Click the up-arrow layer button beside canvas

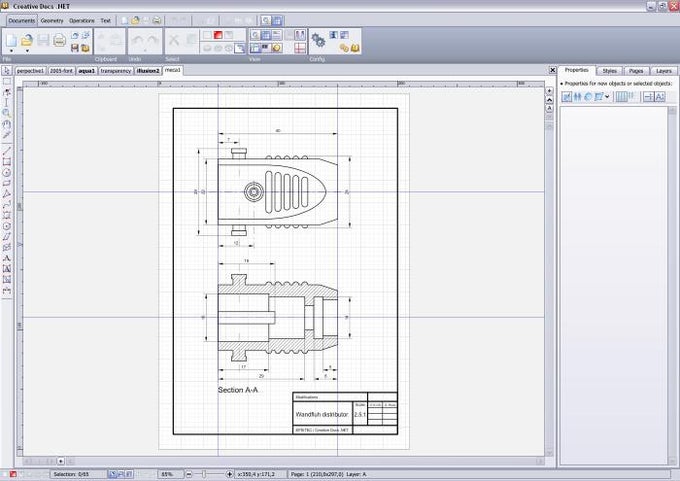coord(549,99)
